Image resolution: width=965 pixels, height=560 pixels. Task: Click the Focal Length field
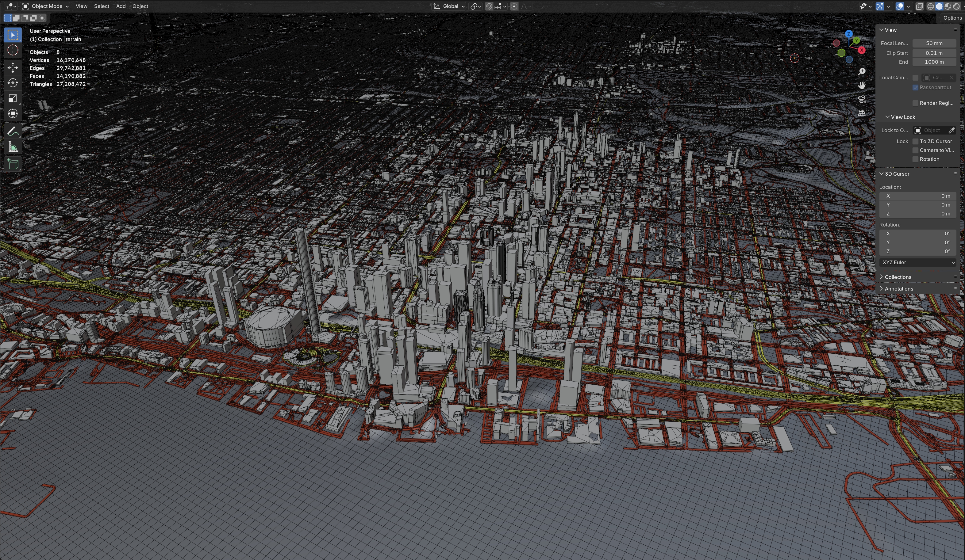[934, 43]
